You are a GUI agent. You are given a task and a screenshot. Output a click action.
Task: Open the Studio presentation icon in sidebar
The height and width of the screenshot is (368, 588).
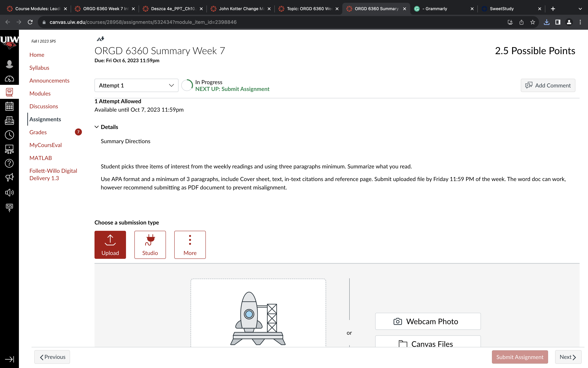[x=9, y=149]
